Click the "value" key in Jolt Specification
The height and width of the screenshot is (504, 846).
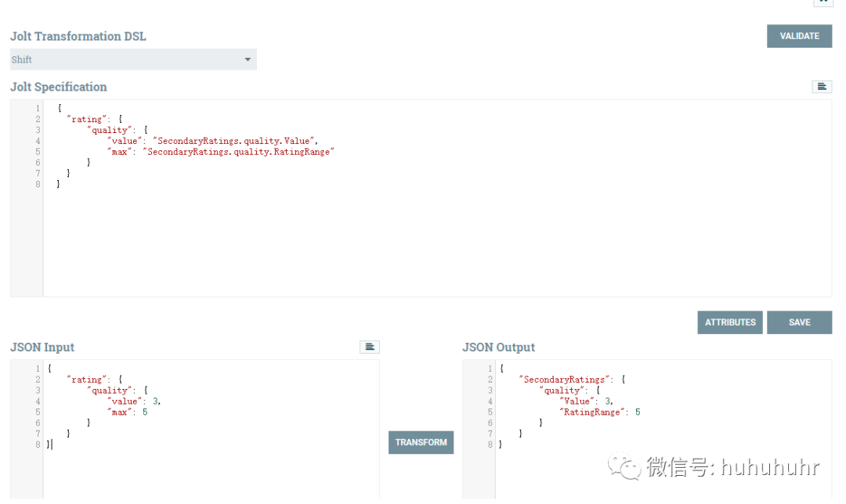(125, 141)
